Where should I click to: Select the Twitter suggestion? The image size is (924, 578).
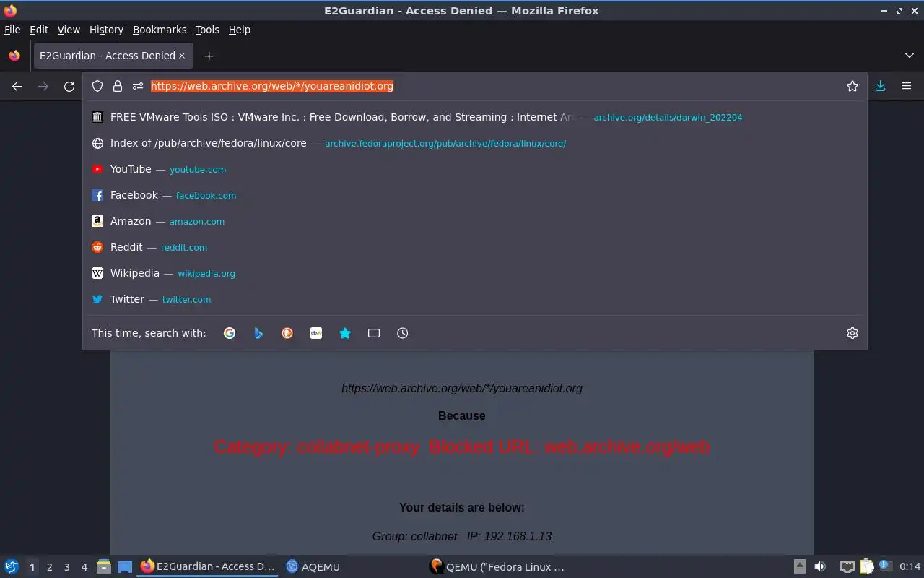(475, 299)
